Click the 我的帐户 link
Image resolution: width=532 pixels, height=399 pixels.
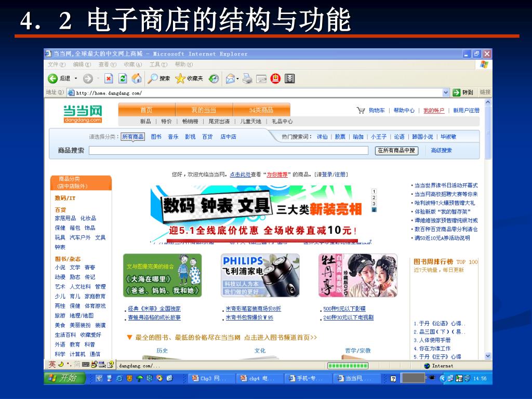[x=434, y=110]
